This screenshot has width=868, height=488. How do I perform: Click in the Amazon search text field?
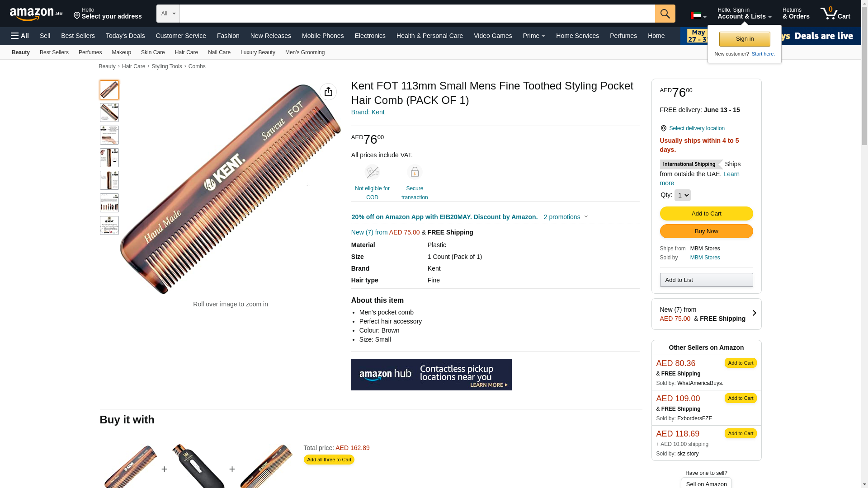point(417,14)
